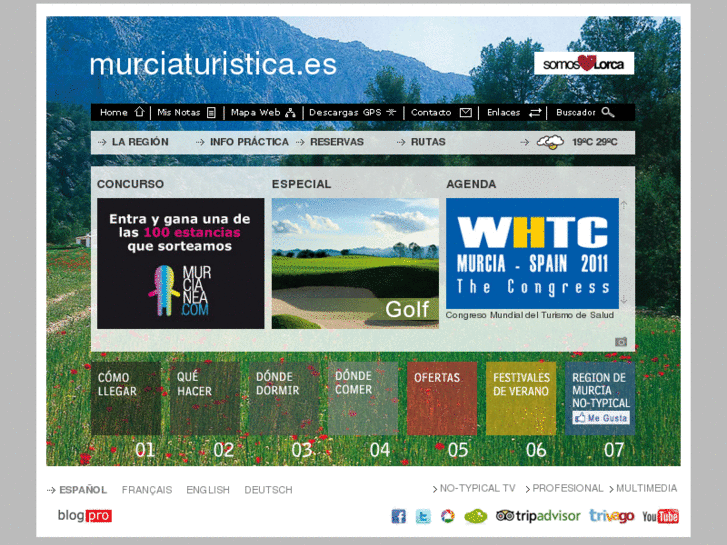
Task: Open Contacto from top bar
Action: point(431,112)
